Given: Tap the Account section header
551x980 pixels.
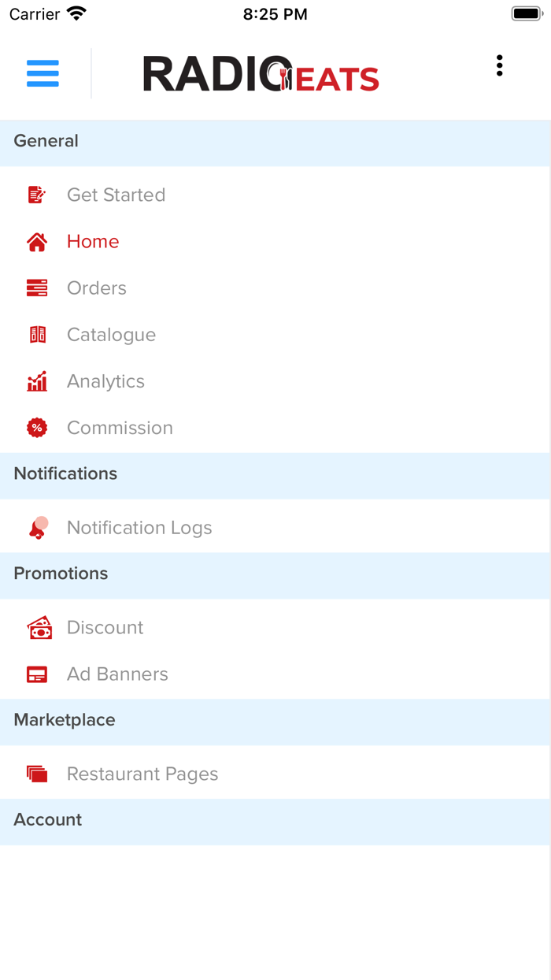Looking at the screenshot, I should pos(48,820).
